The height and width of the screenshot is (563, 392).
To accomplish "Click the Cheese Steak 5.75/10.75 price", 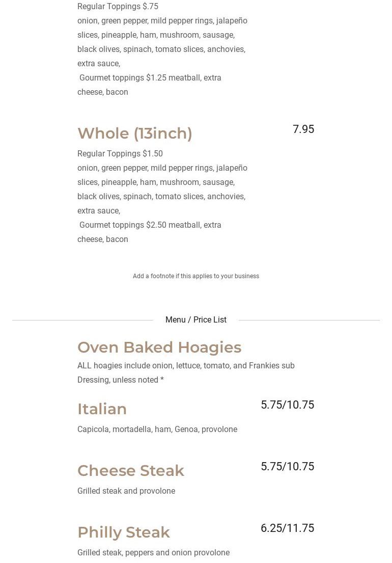I will coord(287,467).
